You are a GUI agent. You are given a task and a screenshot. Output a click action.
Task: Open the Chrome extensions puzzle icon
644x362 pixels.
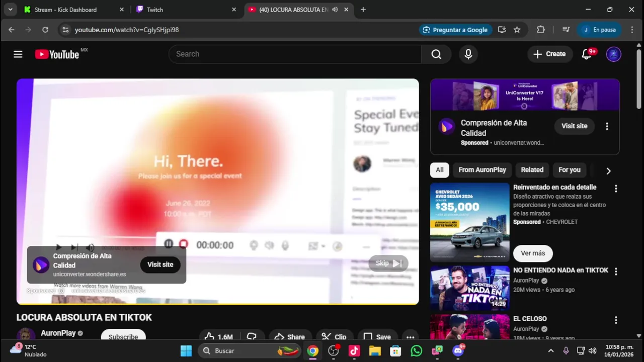541,30
